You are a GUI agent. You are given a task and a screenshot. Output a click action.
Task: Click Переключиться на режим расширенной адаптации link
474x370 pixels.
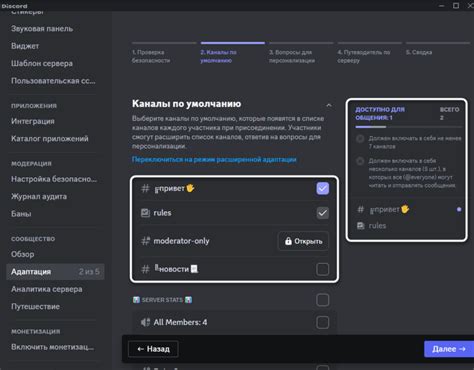point(214,160)
